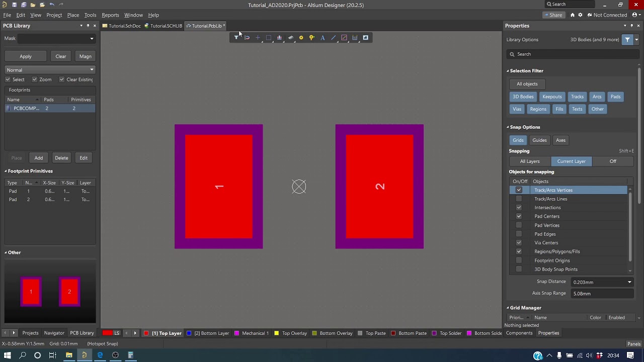Click the Undo arrow icon

coord(52,5)
